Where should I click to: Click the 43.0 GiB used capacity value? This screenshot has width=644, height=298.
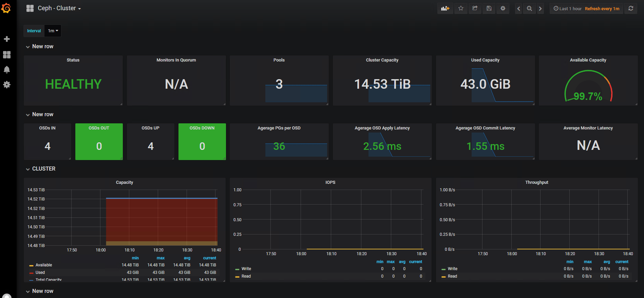click(x=485, y=84)
